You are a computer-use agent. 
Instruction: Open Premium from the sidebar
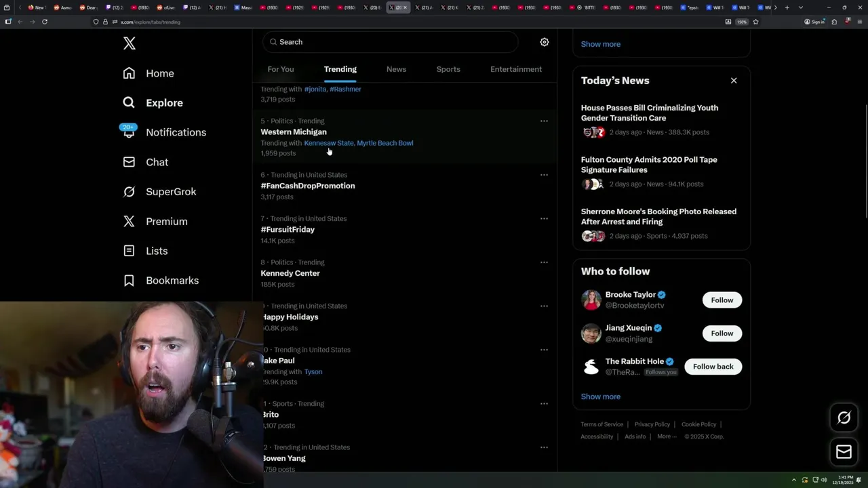point(155,222)
